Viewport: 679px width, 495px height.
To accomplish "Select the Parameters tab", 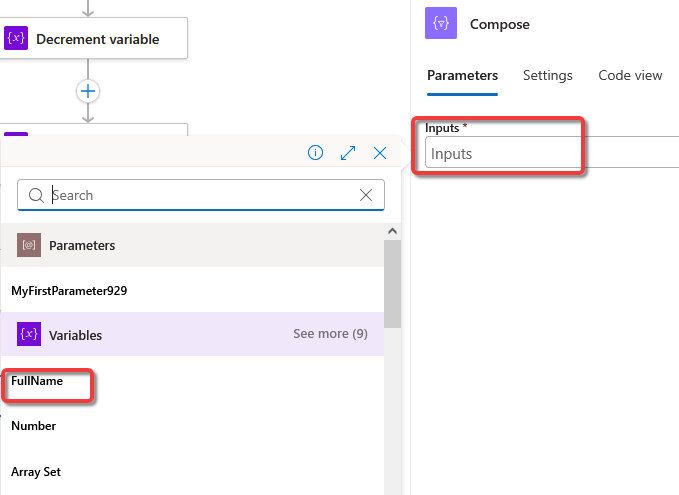I will pyautogui.click(x=462, y=75).
